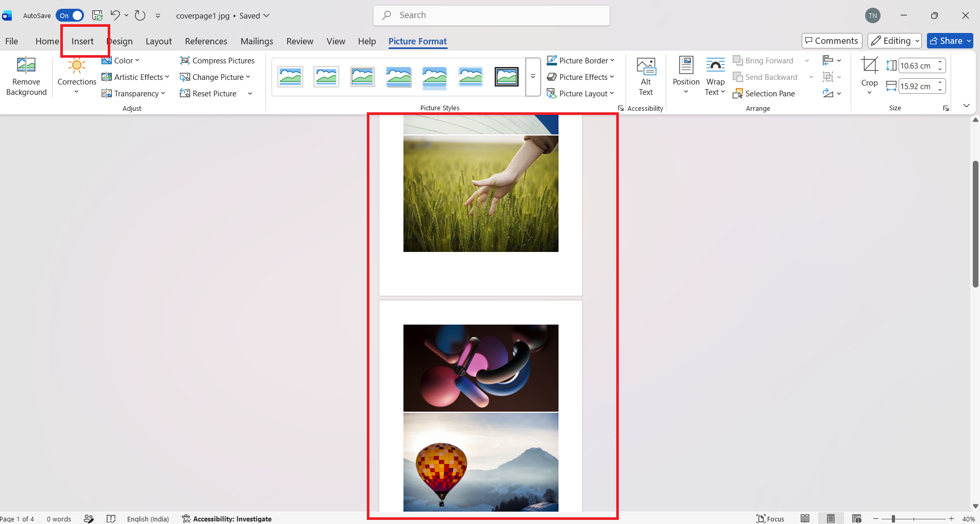Click the Undo arrow
980x524 pixels.
point(115,15)
